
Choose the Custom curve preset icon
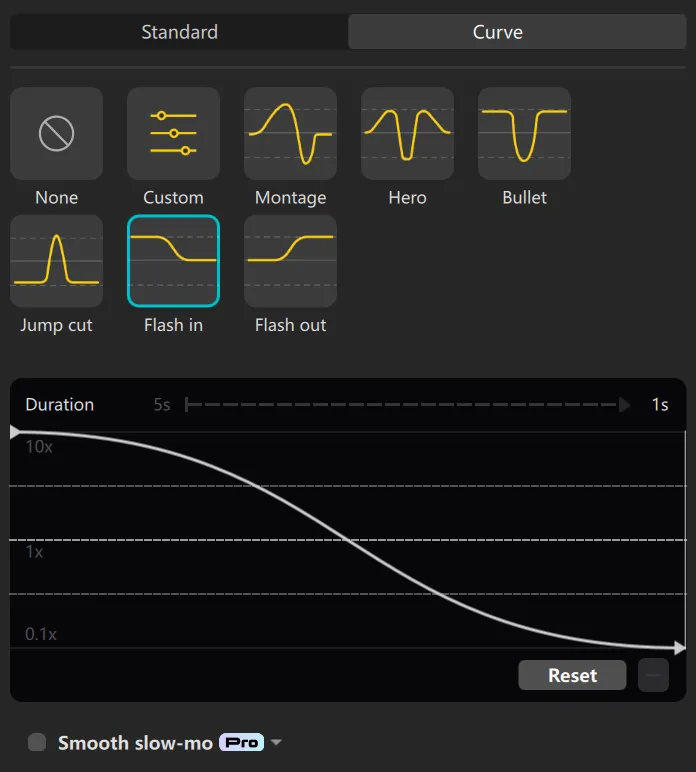173,133
